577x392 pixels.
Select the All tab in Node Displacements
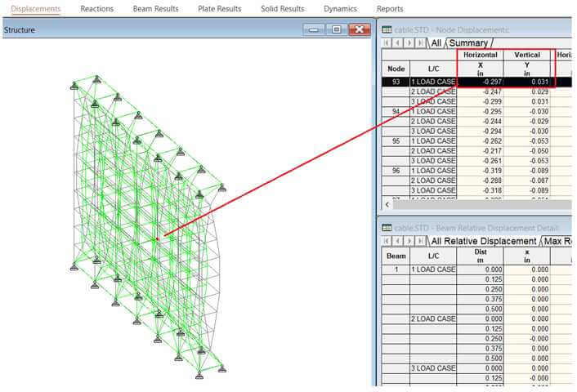coord(436,43)
